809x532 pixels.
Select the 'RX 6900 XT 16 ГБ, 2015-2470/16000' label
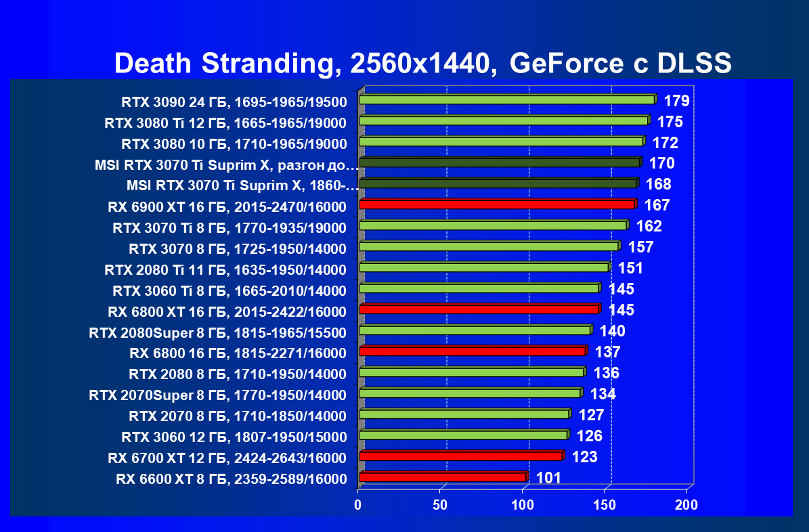227,207
